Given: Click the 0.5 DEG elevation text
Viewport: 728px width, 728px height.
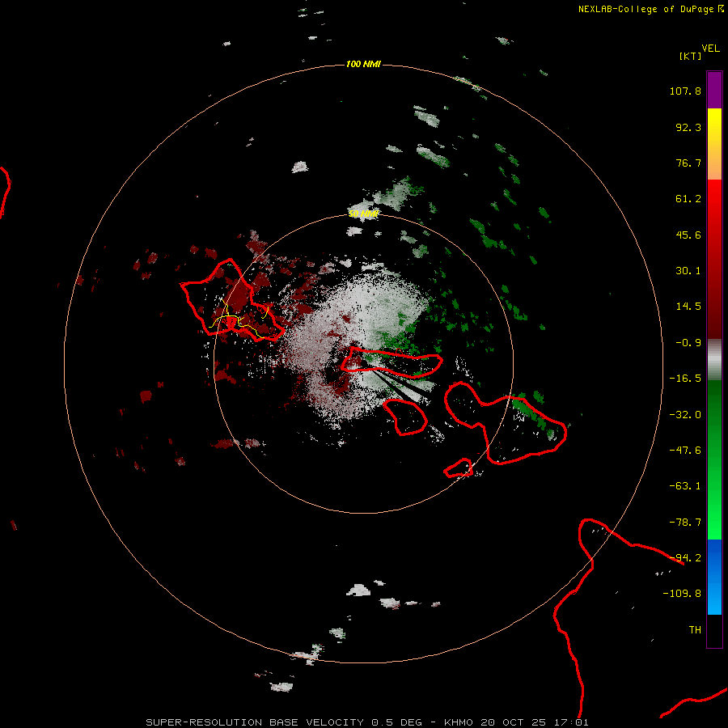Looking at the screenshot, I should pos(396,722).
